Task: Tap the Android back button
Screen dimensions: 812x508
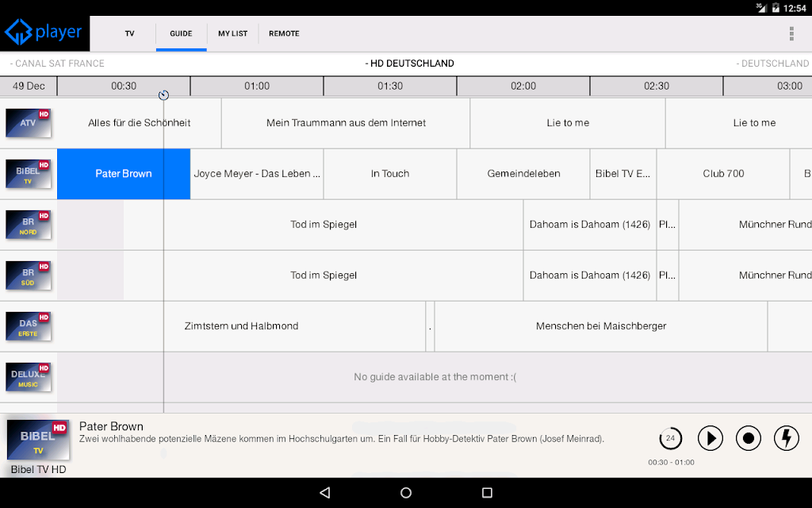Action: point(324,492)
